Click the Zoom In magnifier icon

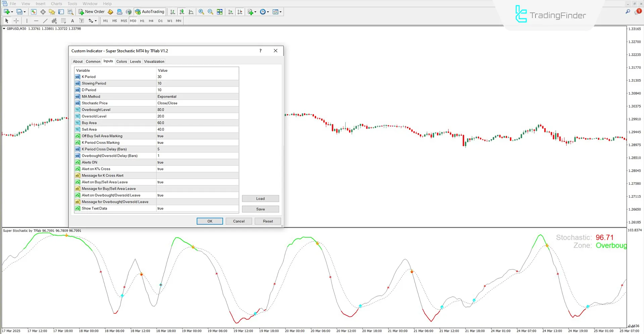click(x=201, y=12)
